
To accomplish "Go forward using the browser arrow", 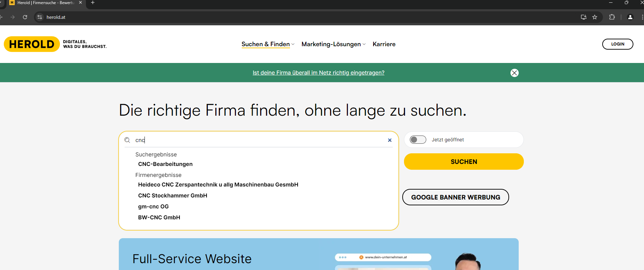I will click(x=13, y=17).
